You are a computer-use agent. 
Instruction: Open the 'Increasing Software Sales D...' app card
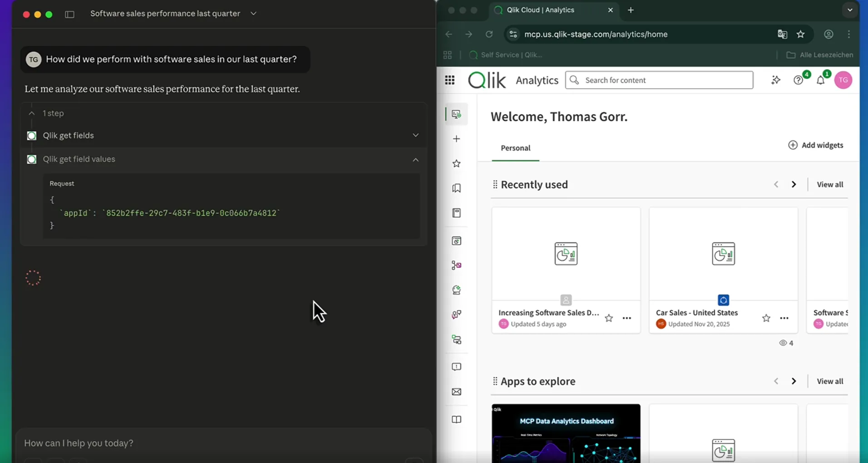pos(566,271)
